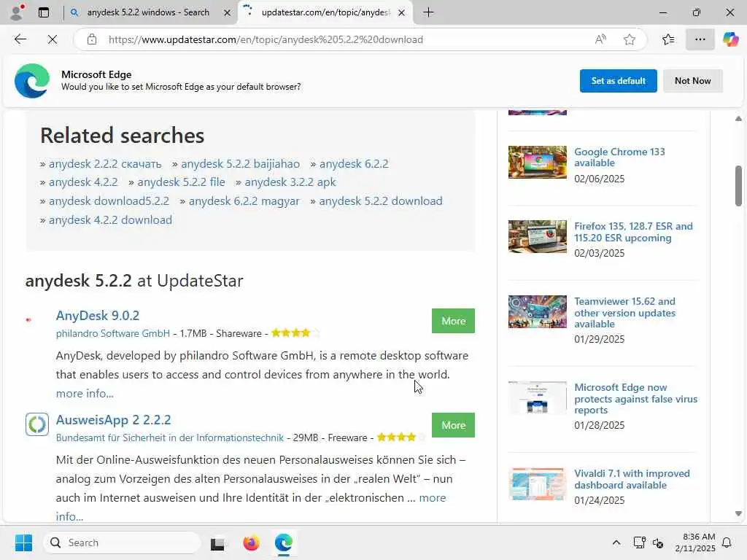Screen dimensions: 747x560
Task: Open the tab actions menu icon
Action: point(43,12)
